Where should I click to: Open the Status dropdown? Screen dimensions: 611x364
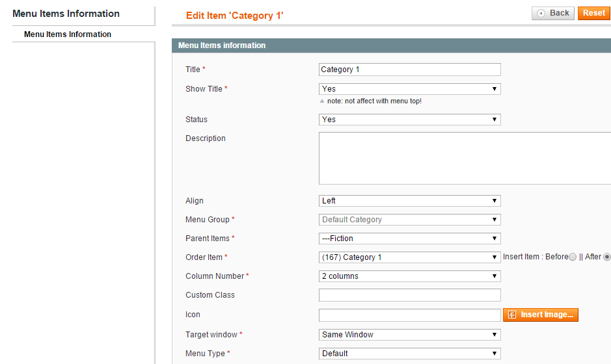click(x=409, y=120)
